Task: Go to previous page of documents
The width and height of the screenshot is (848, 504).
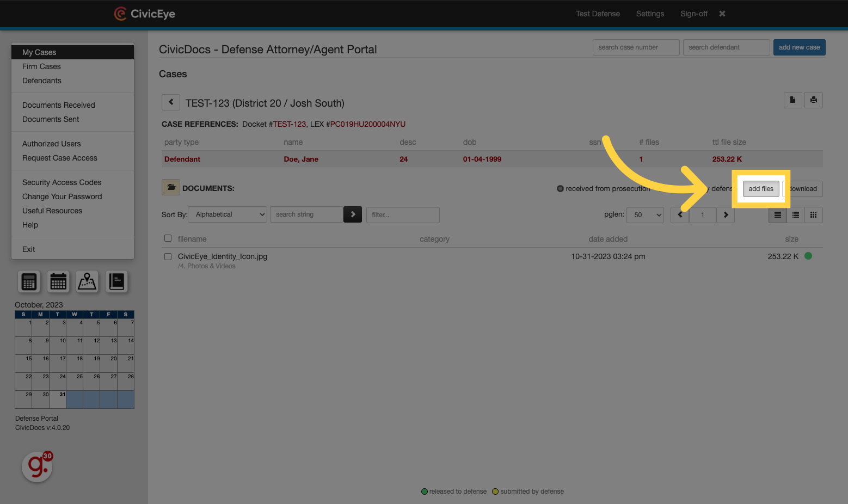Action: coord(680,215)
